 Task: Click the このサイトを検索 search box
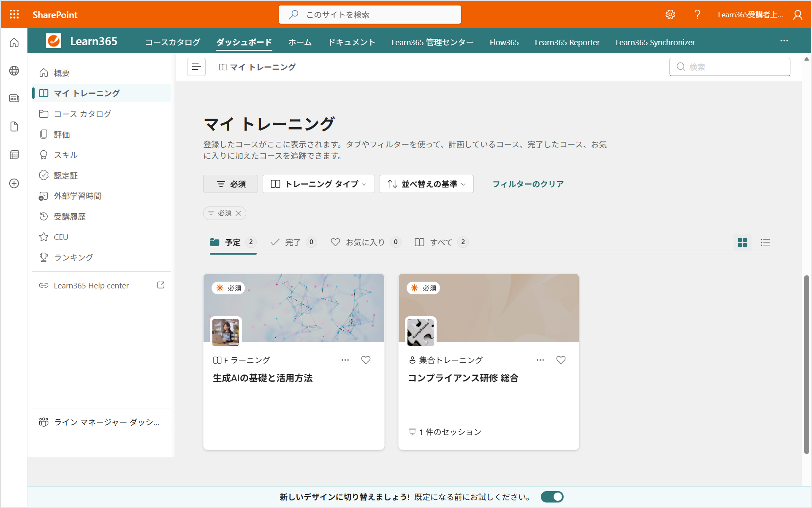370,15
